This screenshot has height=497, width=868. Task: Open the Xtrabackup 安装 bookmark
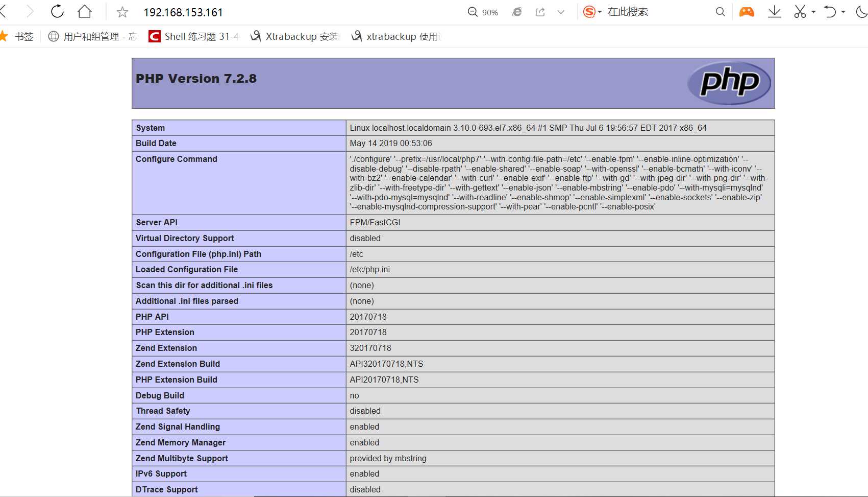[294, 36]
